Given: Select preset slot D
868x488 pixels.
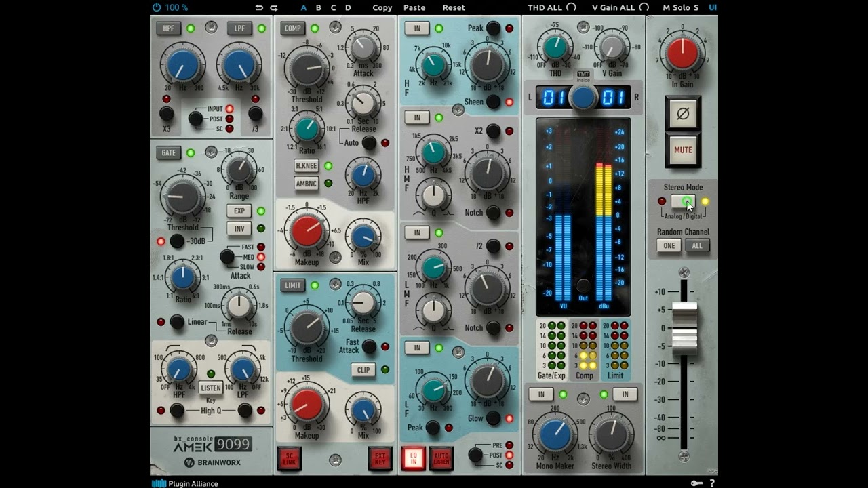Looking at the screenshot, I should click(x=348, y=7).
